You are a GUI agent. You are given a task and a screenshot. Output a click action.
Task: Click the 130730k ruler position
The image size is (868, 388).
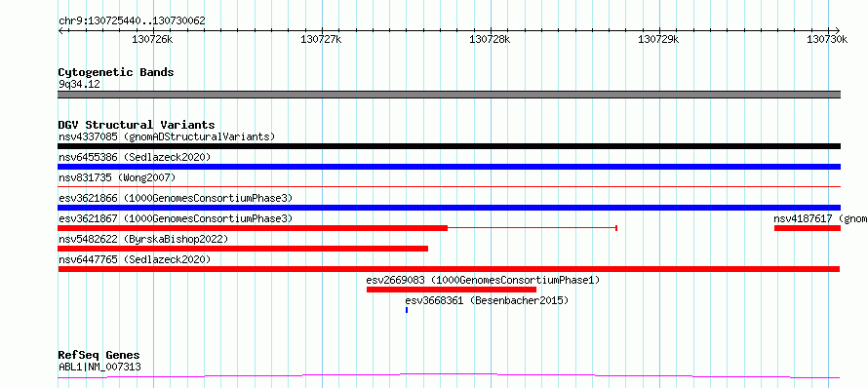(828, 40)
